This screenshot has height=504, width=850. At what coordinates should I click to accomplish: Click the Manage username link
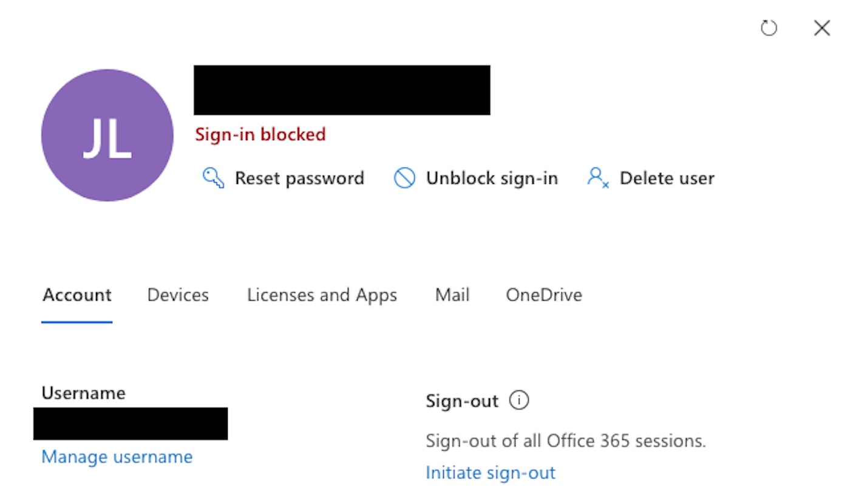click(117, 457)
